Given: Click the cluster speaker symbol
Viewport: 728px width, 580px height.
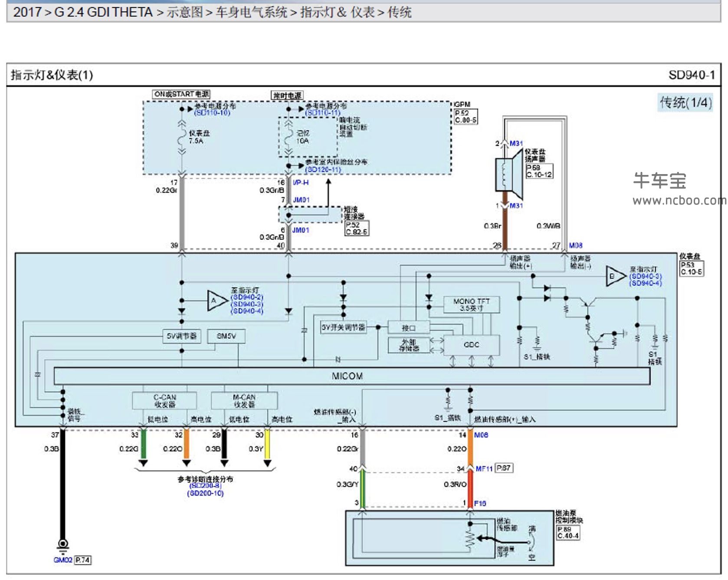Looking at the screenshot, I should (x=509, y=175).
